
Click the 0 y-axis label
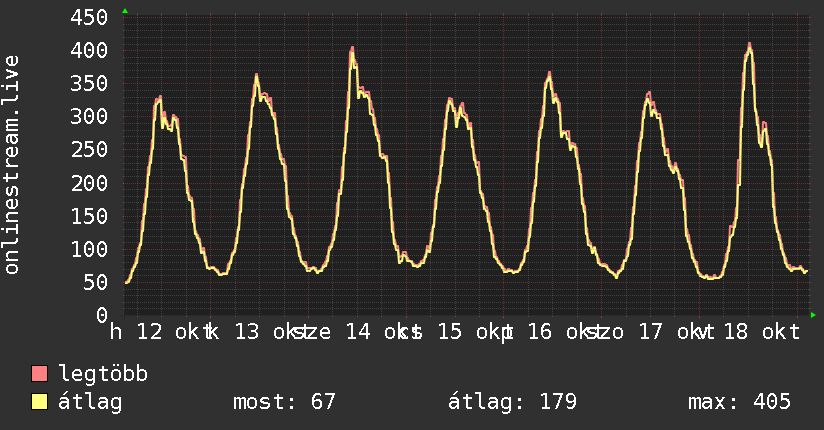(x=102, y=315)
